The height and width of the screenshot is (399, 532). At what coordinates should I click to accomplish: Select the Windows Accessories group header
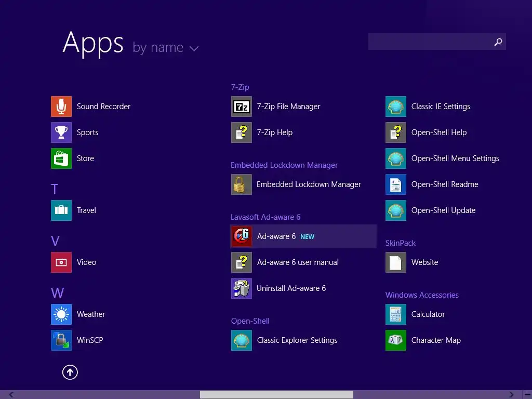click(x=422, y=295)
